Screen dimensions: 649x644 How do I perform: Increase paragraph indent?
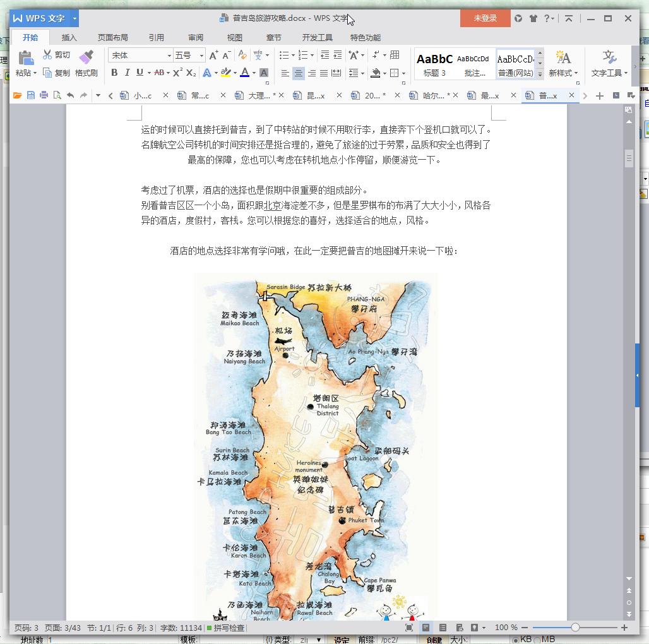point(338,55)
